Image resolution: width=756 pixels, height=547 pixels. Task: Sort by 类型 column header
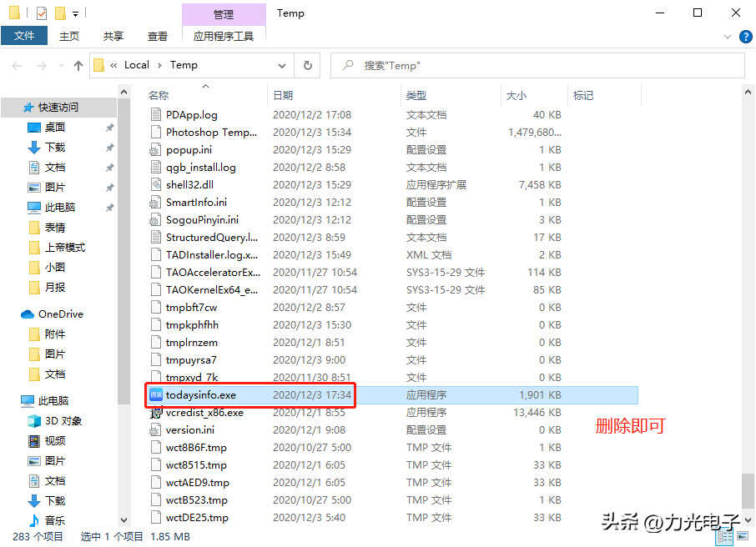click(x=416, y=95)
